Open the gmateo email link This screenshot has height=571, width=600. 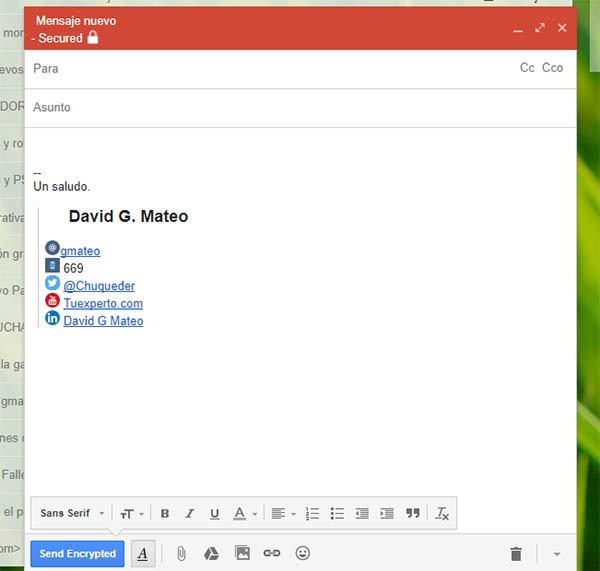point(80,251)
